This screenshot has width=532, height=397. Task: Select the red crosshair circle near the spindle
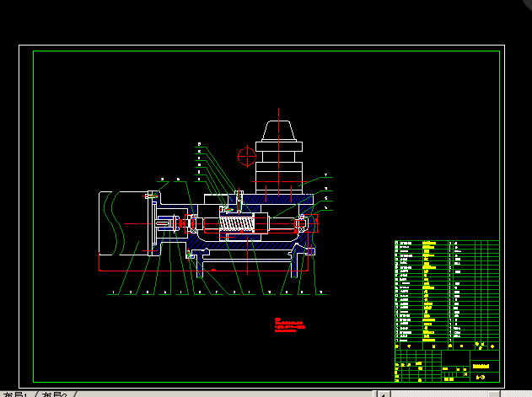click(x=247, y=156)
